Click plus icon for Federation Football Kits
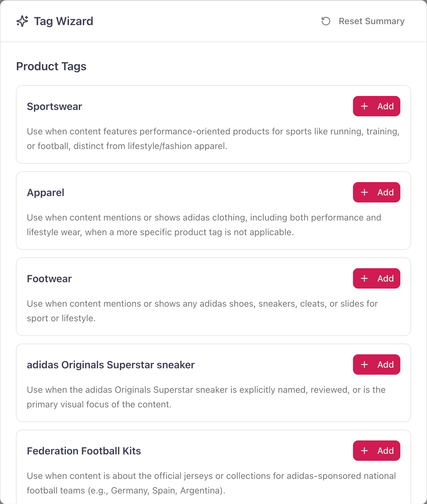 coord(364,451)
